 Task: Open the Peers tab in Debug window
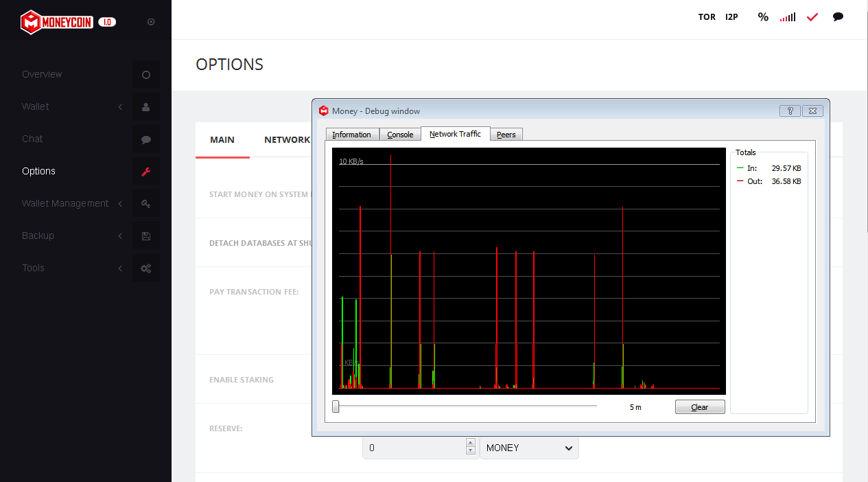506,135
